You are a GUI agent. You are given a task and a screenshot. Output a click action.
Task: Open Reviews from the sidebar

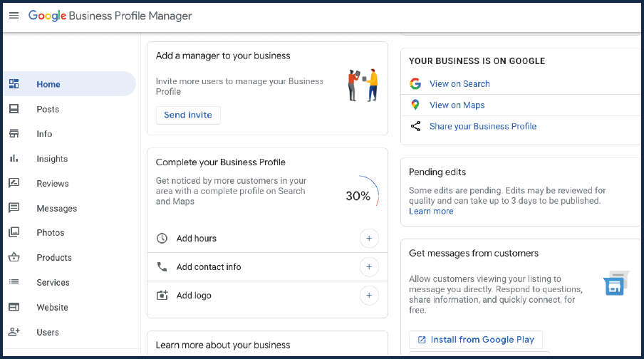click(x=53, y=184)
